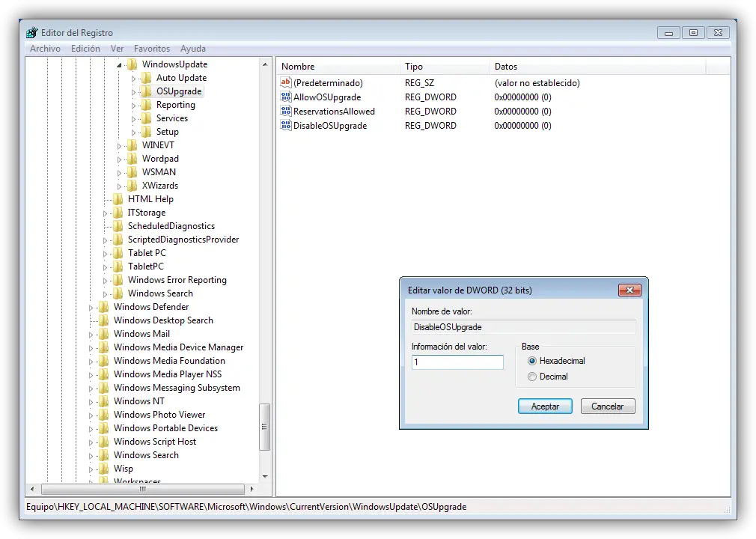
Task: Sort values by the Datos column header
Action: tap(597, 67)
